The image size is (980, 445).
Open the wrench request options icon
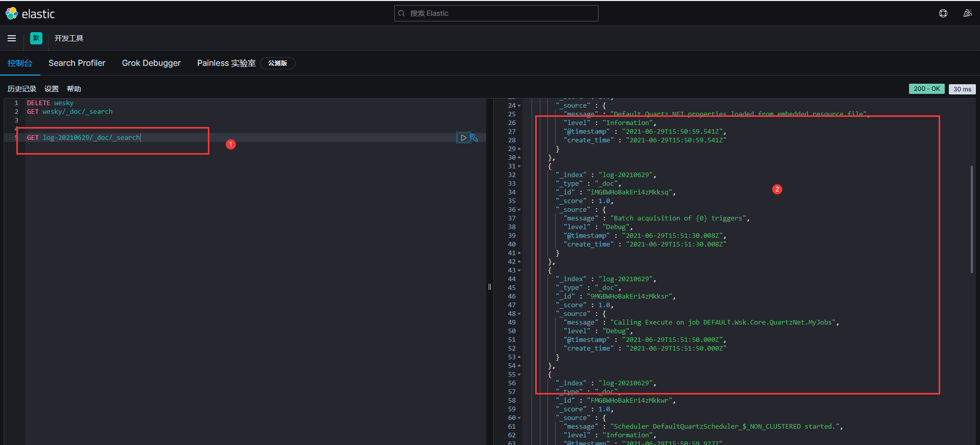[474, 138]
